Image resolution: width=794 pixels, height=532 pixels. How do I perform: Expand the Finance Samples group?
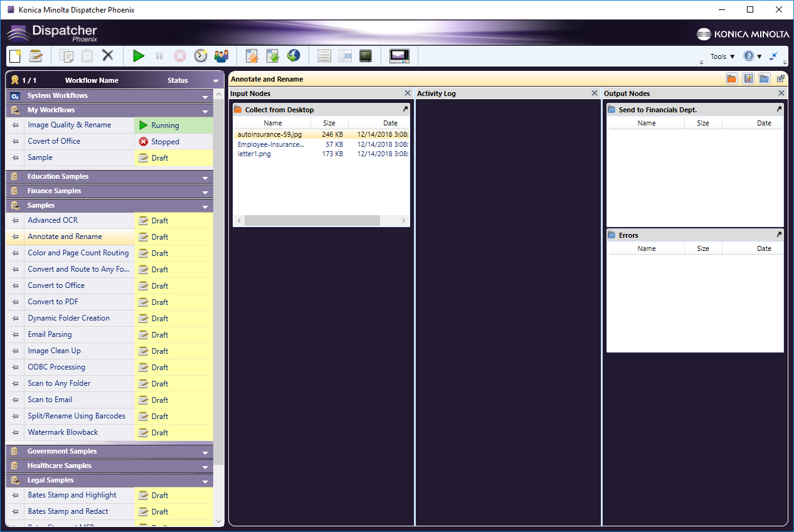(x=205, y=192)
